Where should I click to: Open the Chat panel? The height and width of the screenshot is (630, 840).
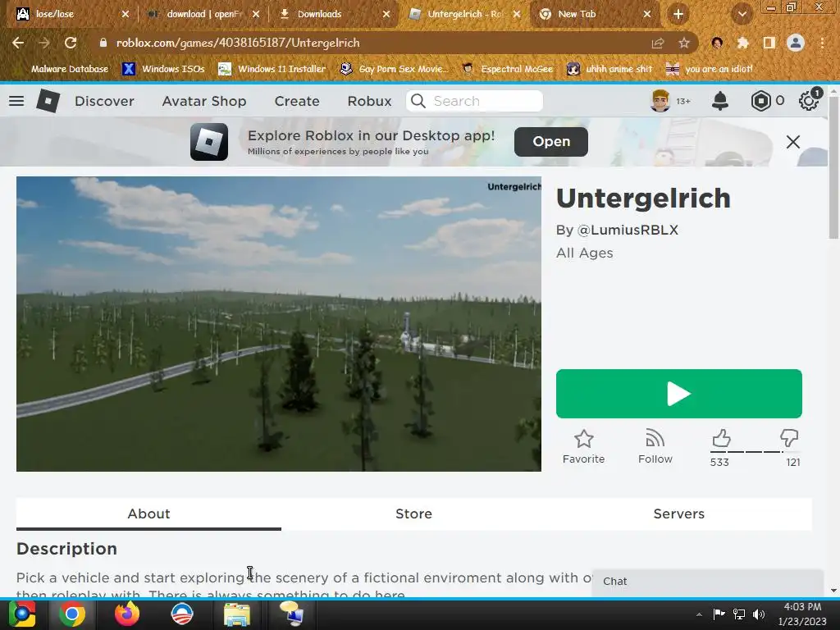pos(707,582)
